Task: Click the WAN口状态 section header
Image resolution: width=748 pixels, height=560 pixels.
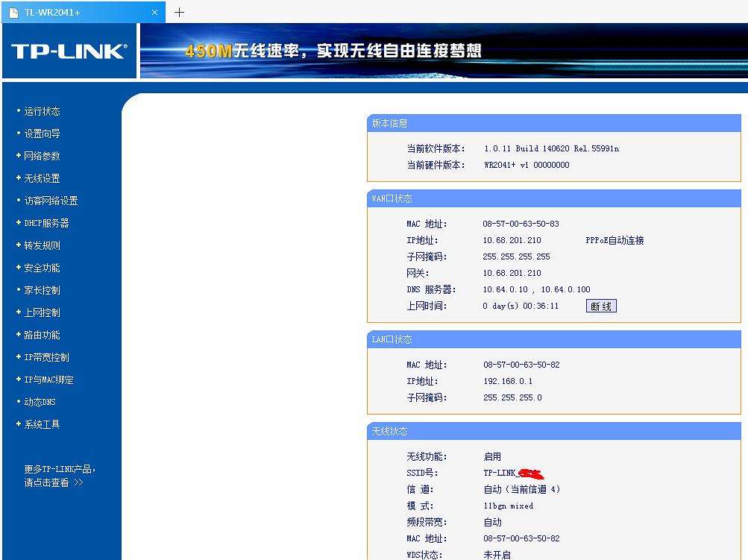Action: pos(554,198)
